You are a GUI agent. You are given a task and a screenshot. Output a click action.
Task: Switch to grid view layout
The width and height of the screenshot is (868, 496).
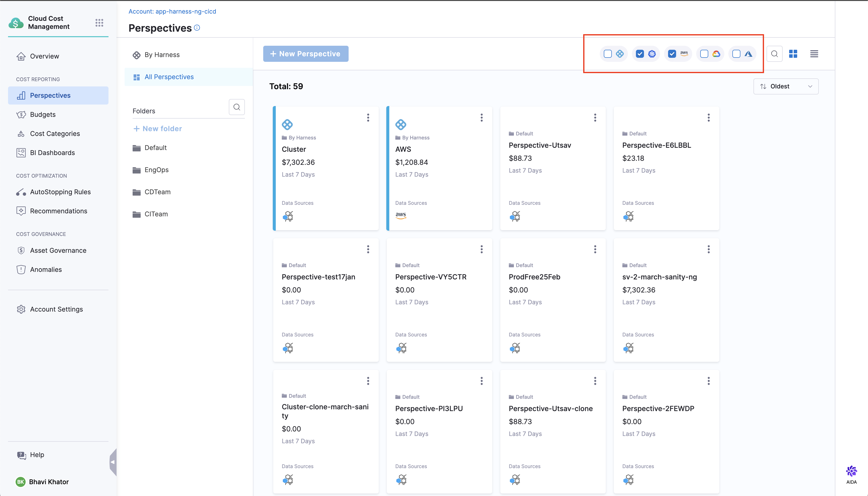point(793,54)
